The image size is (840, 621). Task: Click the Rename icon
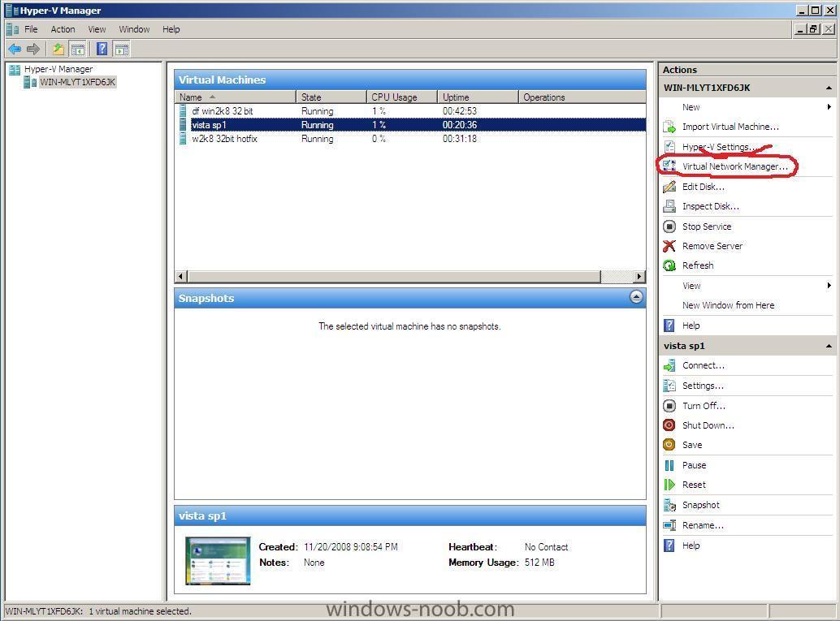pyautogui.click(x=669, y=525)
